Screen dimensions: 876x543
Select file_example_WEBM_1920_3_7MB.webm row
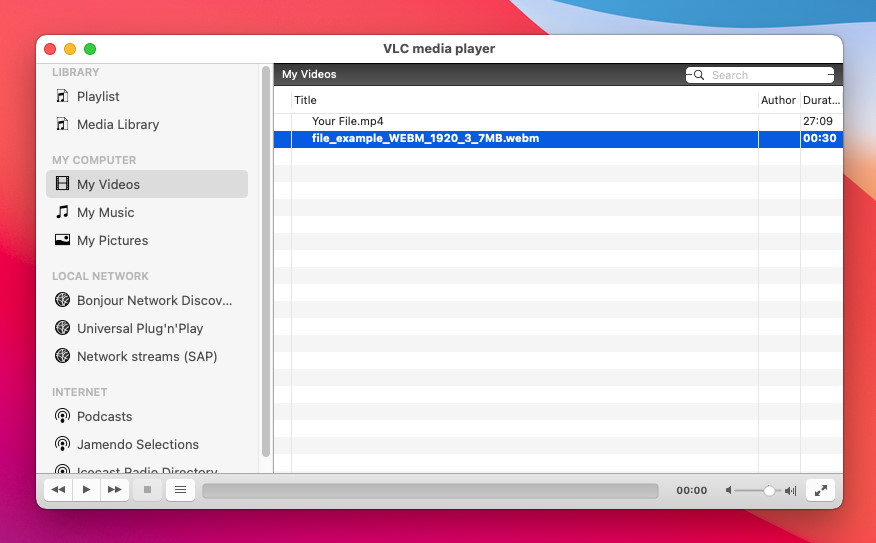(x=558, y=139)
